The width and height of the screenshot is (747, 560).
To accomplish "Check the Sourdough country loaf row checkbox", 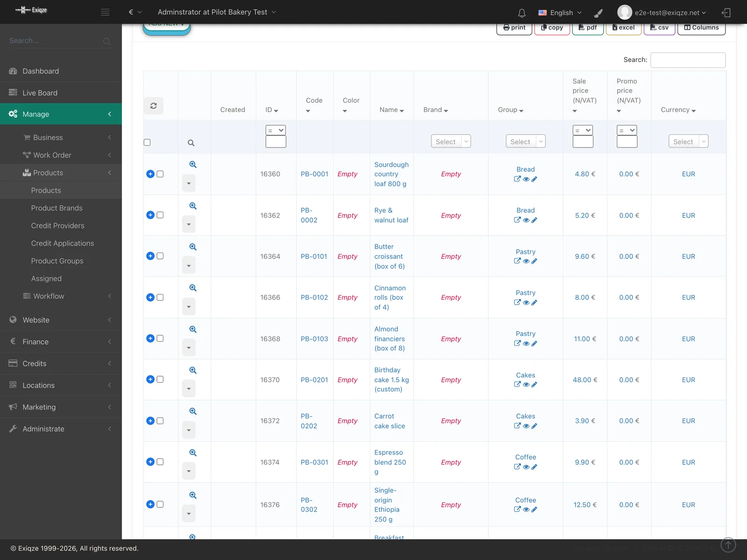I will 160,174.
